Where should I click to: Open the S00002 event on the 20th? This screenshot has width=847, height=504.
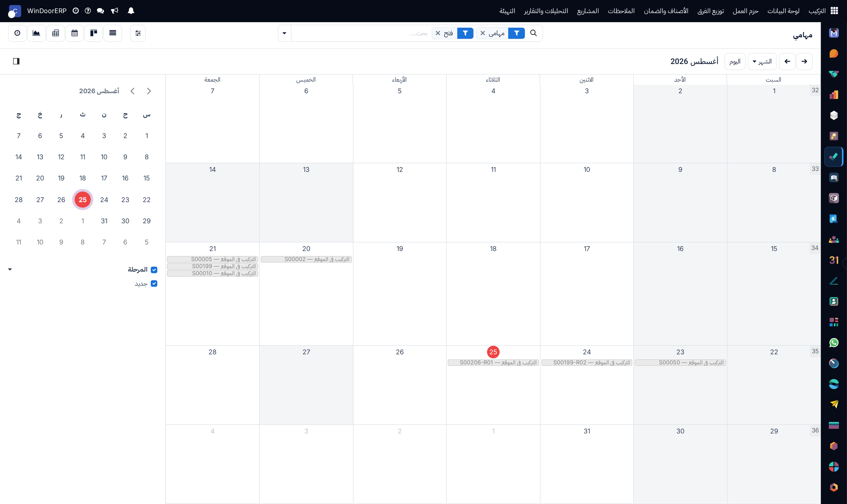tap(306, 259)
